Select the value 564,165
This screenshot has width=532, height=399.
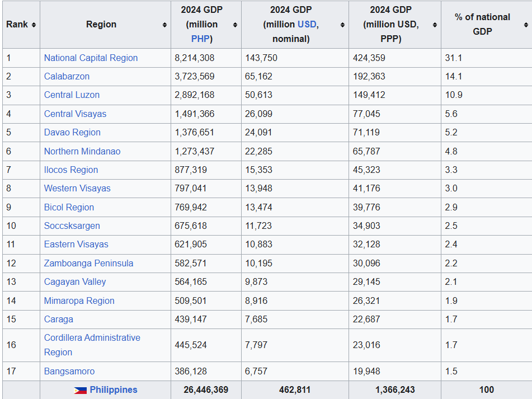(x=191, y=282)
